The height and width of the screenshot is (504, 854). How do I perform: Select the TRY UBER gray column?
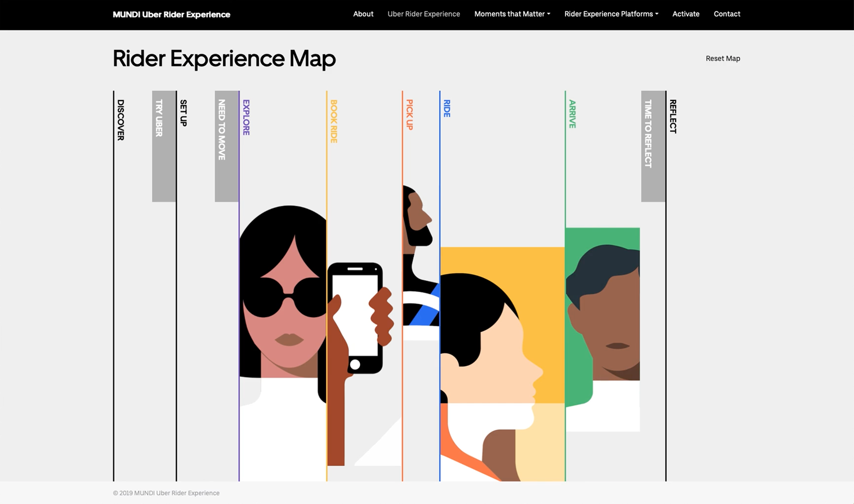coord(164,146)
